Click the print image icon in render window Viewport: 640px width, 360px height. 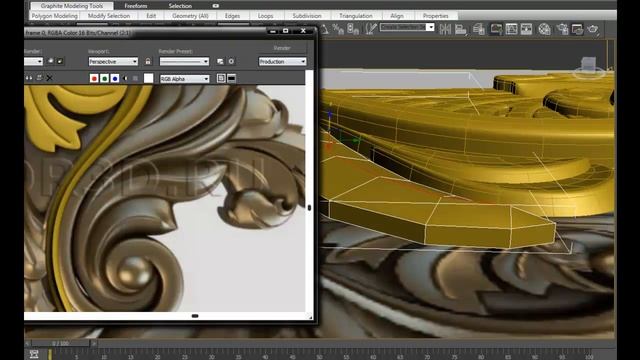(x=39, y=78)
